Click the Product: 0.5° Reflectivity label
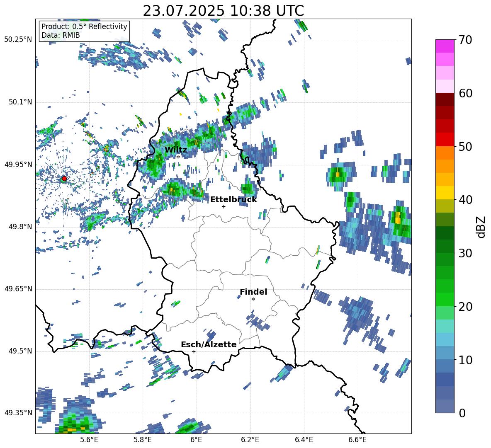Image resolution: width=491 pixels, height=448 pixels. click(x=84, y=27)
